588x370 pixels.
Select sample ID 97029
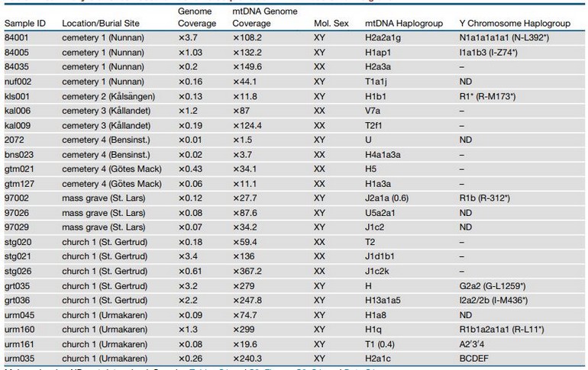[17, 227]
